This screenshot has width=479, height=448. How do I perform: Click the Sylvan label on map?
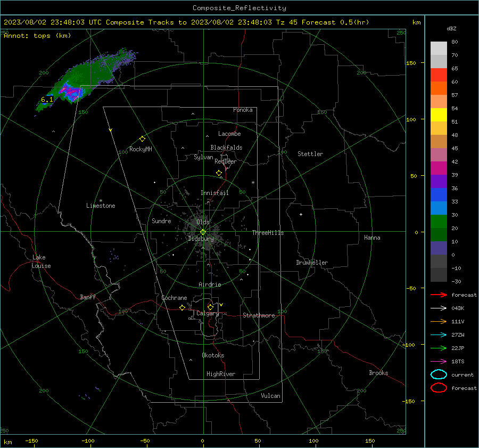(x=203, y=157)
